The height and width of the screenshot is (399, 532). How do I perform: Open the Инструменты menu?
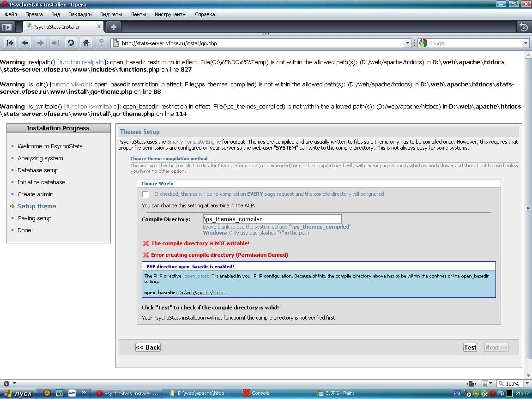tap(170, 14)
